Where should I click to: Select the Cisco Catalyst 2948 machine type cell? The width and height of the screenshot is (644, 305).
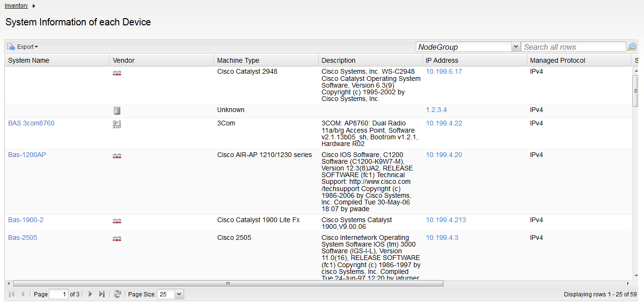pos(247,71)
